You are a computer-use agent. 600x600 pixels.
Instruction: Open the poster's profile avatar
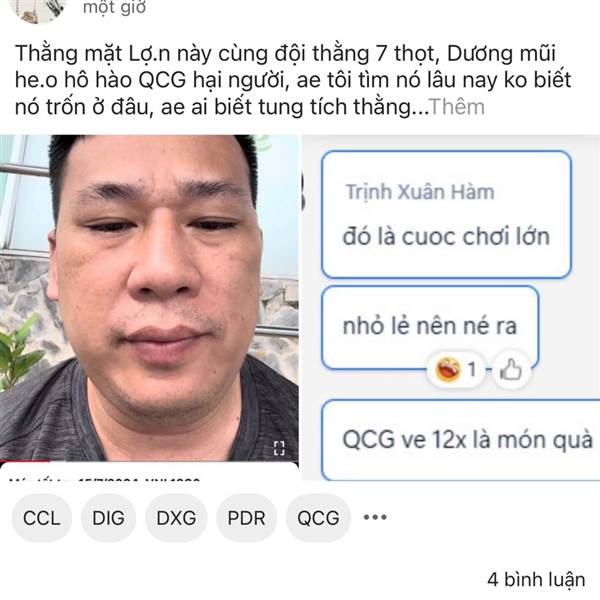coord(38,10)
